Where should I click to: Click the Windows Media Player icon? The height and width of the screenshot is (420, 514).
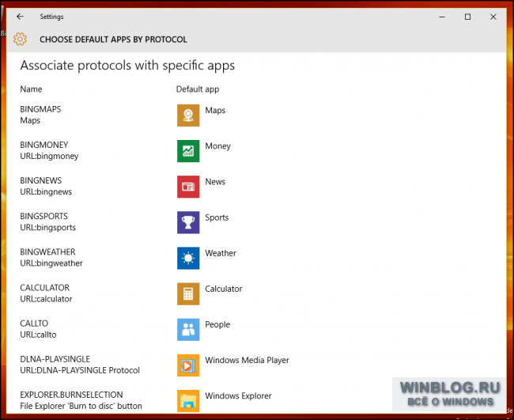tap(188, 365)
